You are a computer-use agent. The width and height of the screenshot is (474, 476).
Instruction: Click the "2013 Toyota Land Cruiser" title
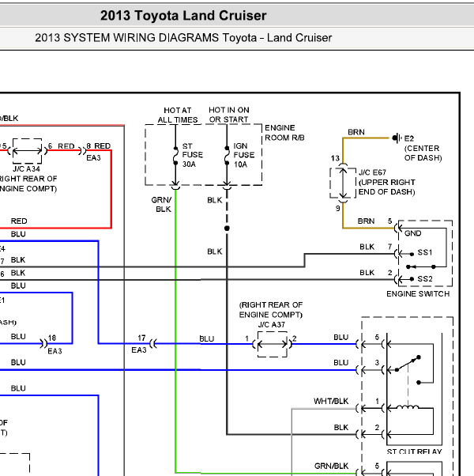(x=183, y=16)
